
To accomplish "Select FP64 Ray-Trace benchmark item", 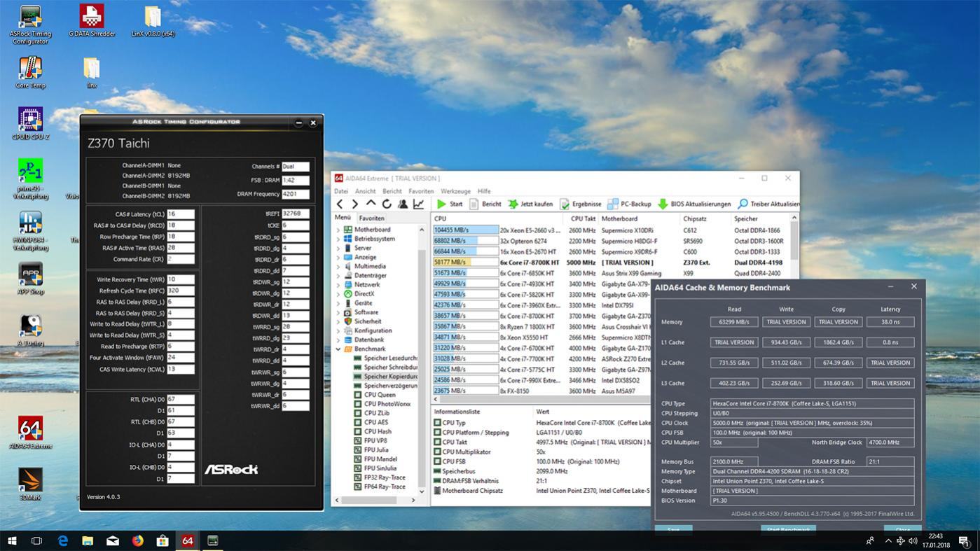I will tap(380, 487).
